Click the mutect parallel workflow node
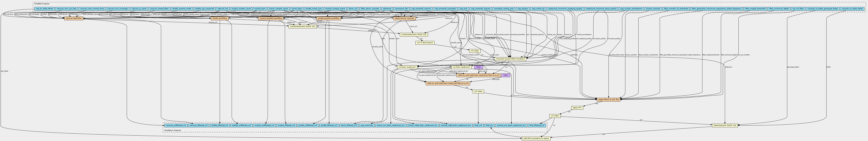This screenshot has height=141, width=868. [271, 18]
